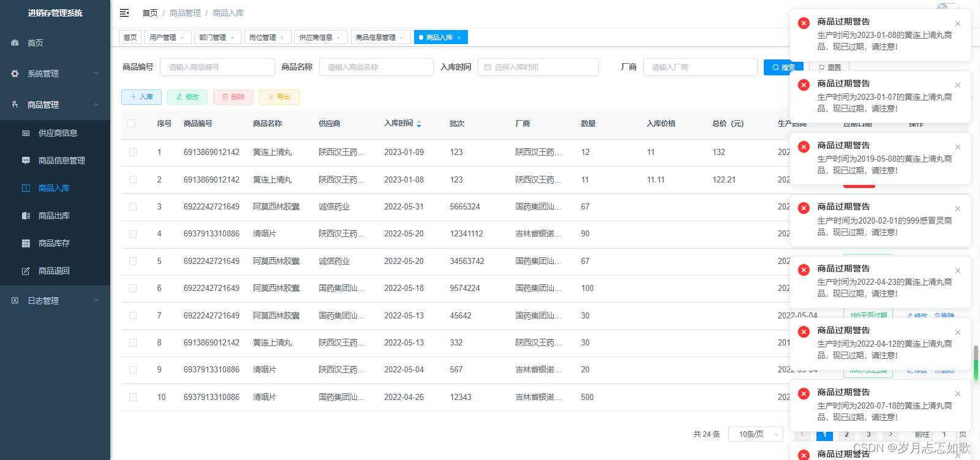This screenshot has width=980, height=460.
Task: Focus the 商品编号 search field
Action: [217, 67]
